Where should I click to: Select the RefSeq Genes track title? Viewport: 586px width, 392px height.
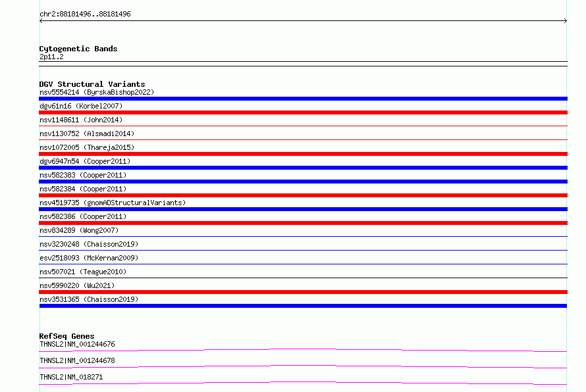point(67,336)
